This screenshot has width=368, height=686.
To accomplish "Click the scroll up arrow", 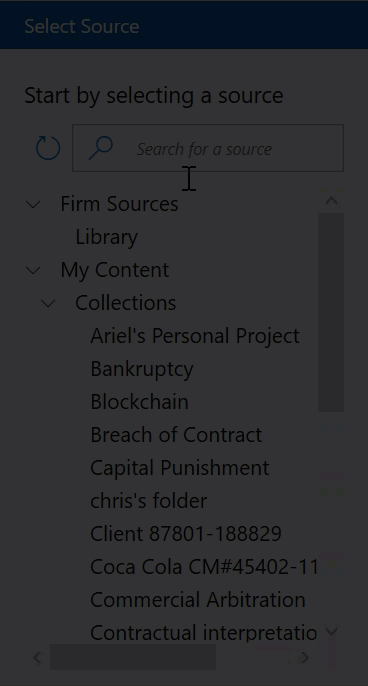I will (331, 201).
